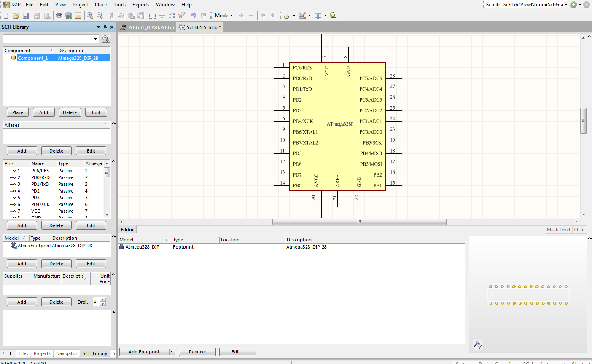Click the previous part left arrow icon
Viewport: 592px width, 364px height.
263,16
